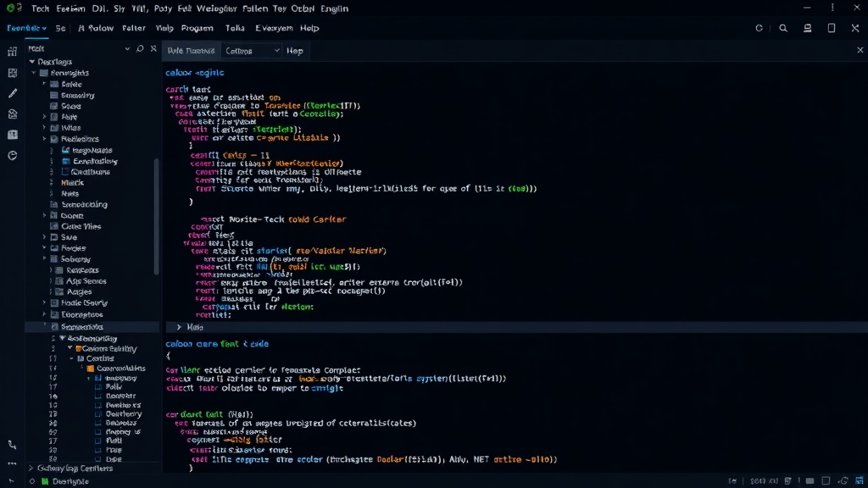Expand the "Save" folder in the explorer tree
868x488 pixels.
click(x=45, y=237)
